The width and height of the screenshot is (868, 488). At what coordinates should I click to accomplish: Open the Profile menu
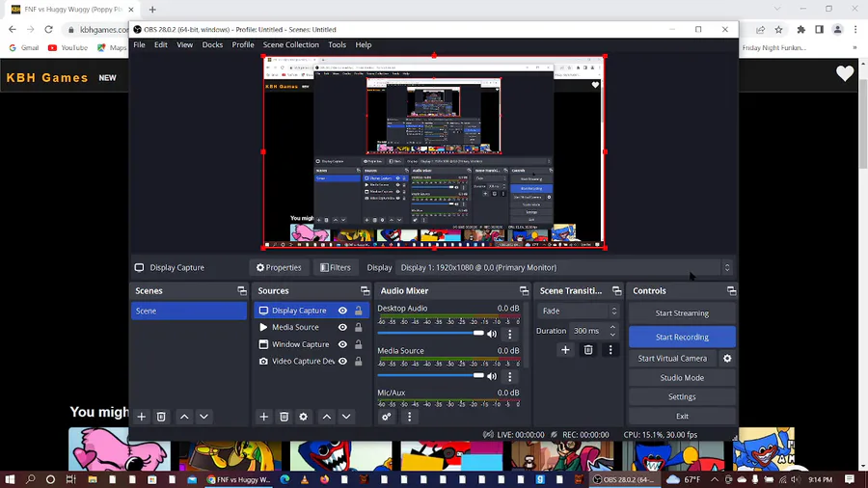(242, 44)
